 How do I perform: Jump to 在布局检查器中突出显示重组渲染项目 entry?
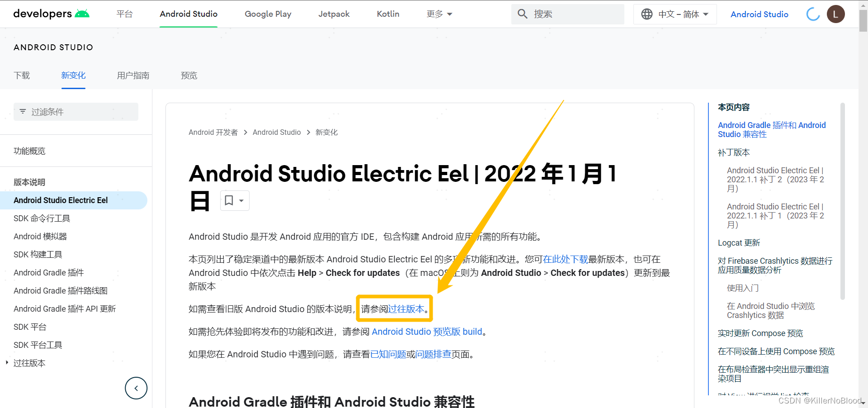tap(774, 374)
